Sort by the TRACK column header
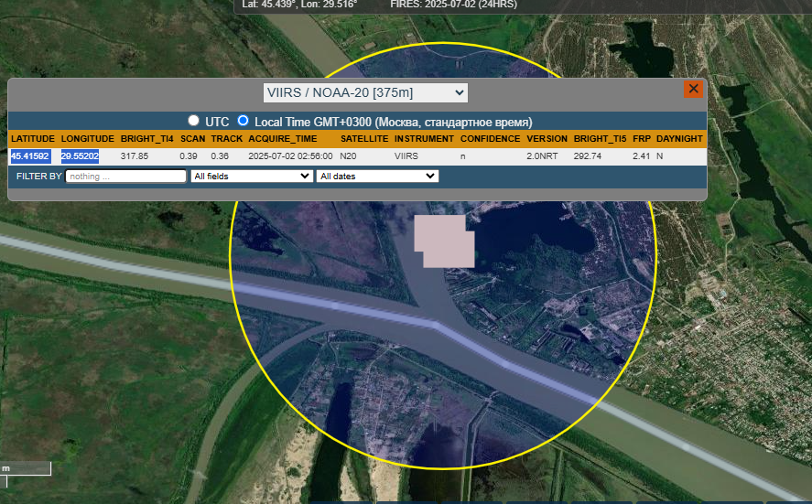This screenshot has width=812, height=504. [227, 139]
